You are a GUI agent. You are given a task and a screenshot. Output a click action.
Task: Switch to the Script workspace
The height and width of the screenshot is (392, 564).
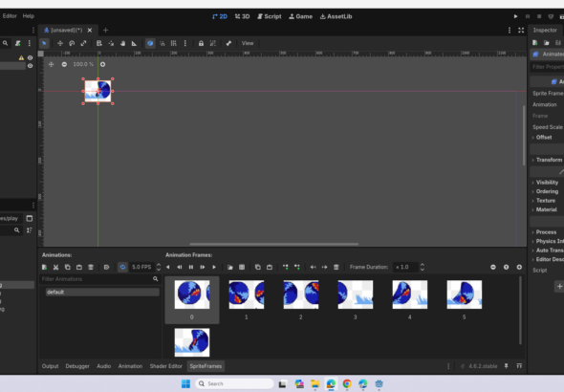[x=269, y=16]
